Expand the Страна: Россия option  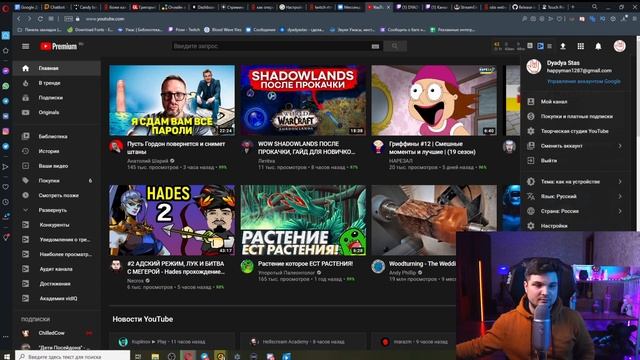tap(576, 211)
